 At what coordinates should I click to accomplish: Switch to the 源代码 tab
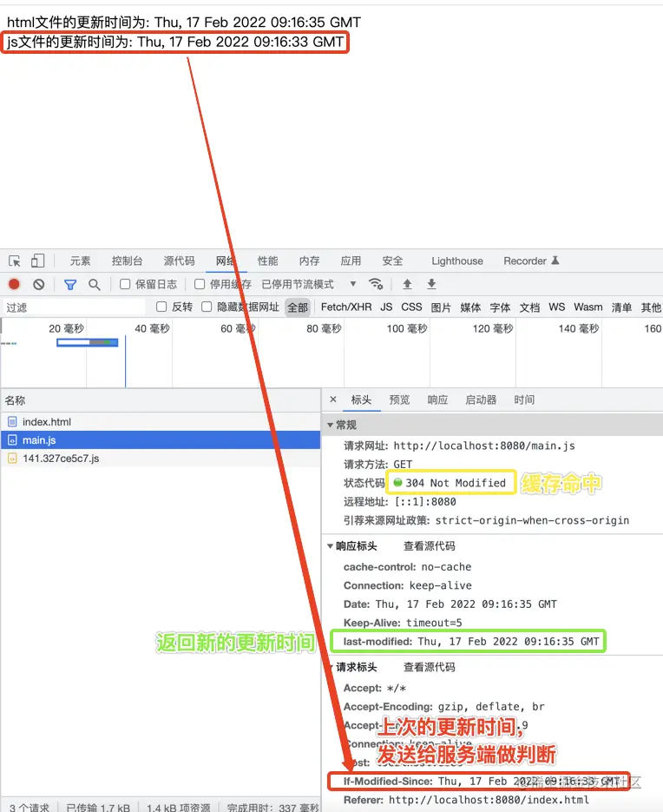tap(179, 261)
